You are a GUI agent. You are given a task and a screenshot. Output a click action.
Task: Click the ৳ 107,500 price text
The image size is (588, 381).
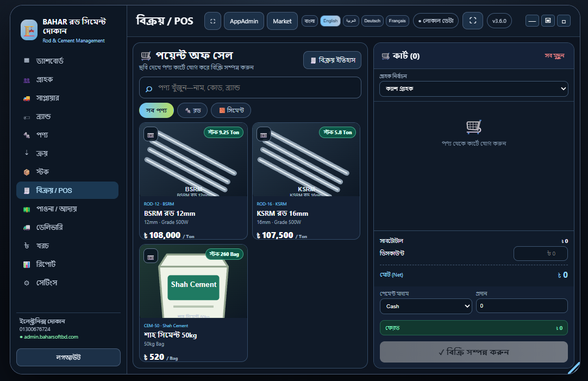[x=275, y=235]
